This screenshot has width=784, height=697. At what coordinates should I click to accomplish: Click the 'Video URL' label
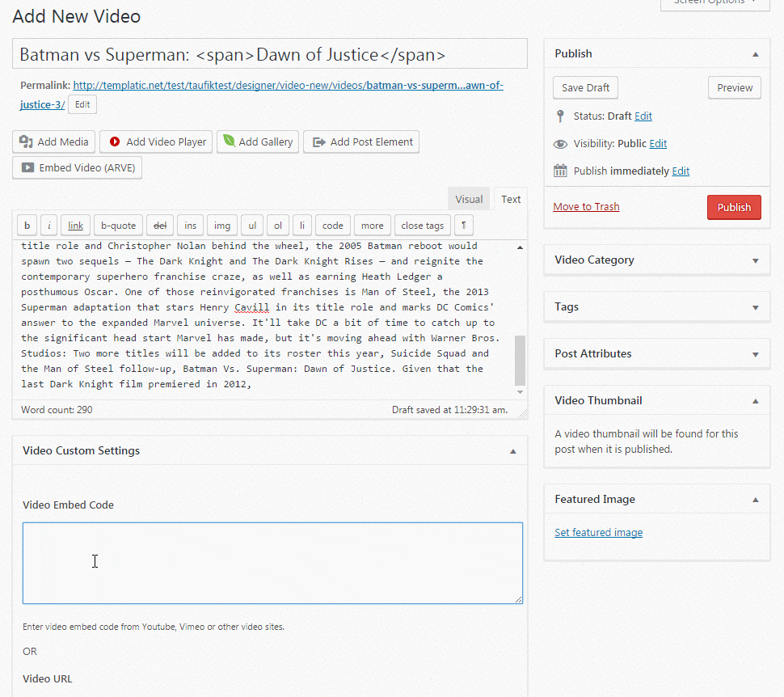point(48,679)
